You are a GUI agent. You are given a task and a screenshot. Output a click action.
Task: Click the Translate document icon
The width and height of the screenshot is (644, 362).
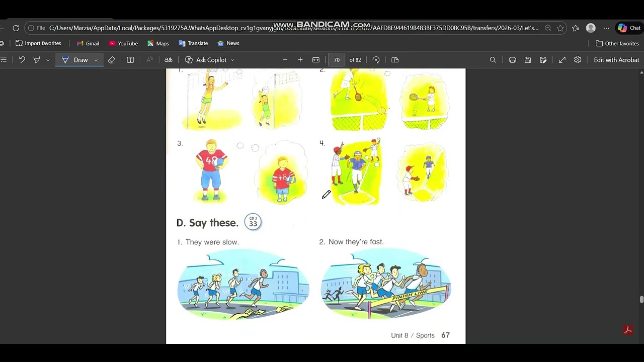[169, 60]
